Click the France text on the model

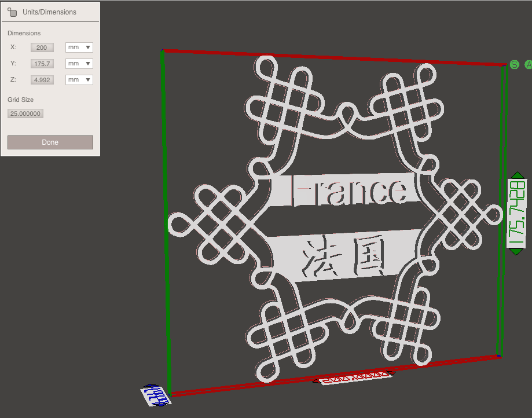[350, 190]
